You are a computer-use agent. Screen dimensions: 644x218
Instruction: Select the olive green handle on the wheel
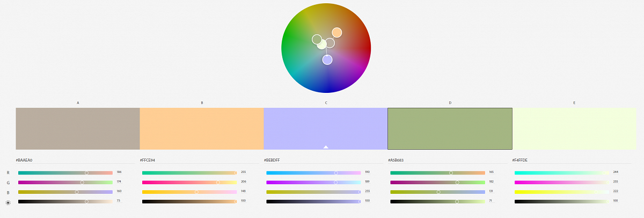tap(317, 39)
